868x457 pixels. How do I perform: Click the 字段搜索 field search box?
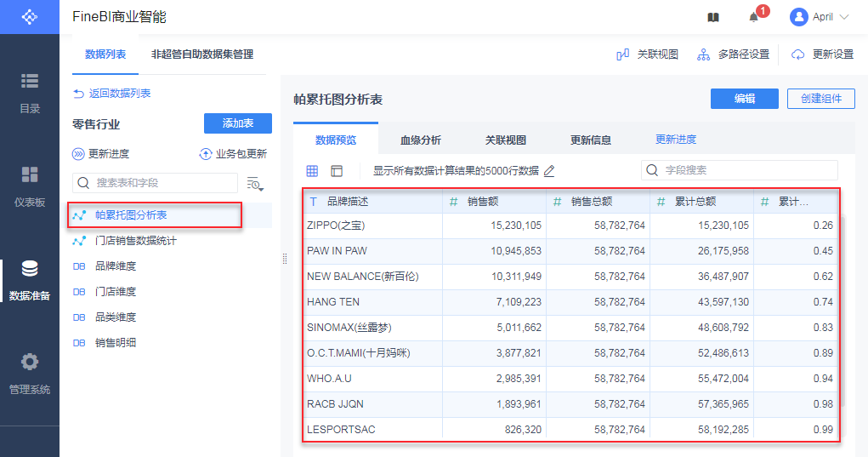739,170
